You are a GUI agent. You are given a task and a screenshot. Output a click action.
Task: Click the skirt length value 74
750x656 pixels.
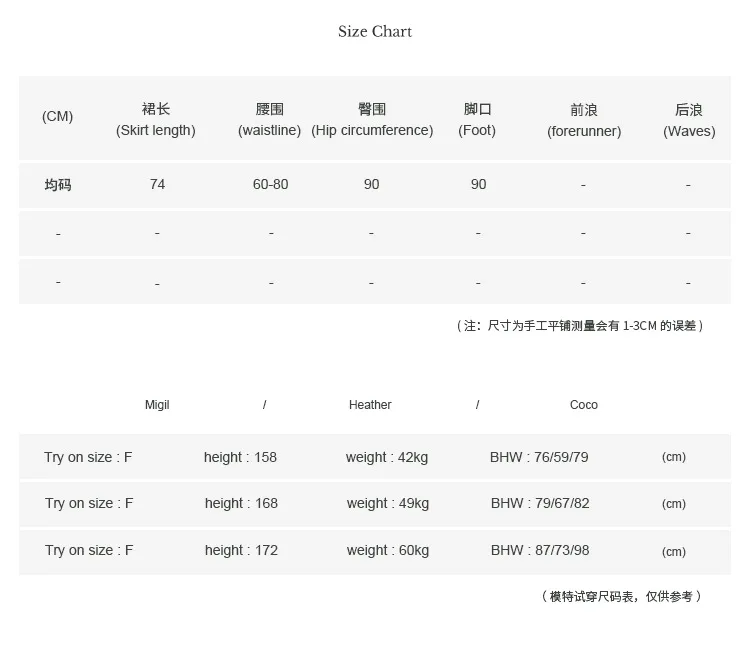tap(157, 184)
